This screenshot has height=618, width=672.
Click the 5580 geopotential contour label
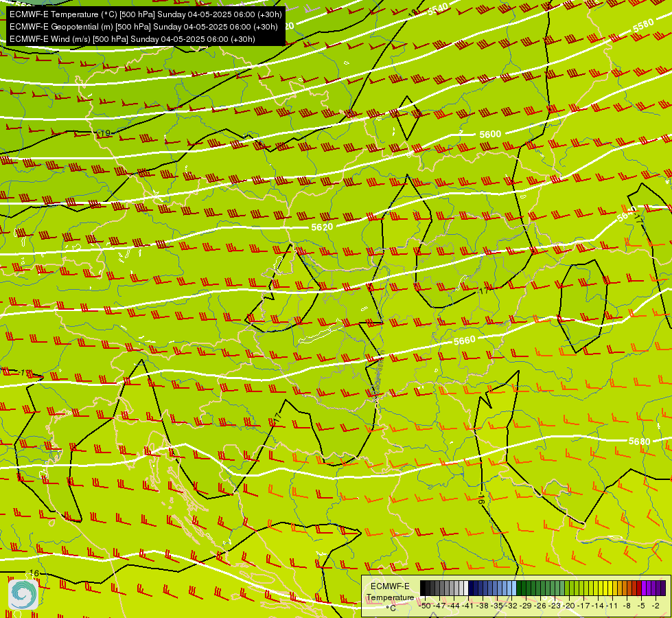click(643, 25)
